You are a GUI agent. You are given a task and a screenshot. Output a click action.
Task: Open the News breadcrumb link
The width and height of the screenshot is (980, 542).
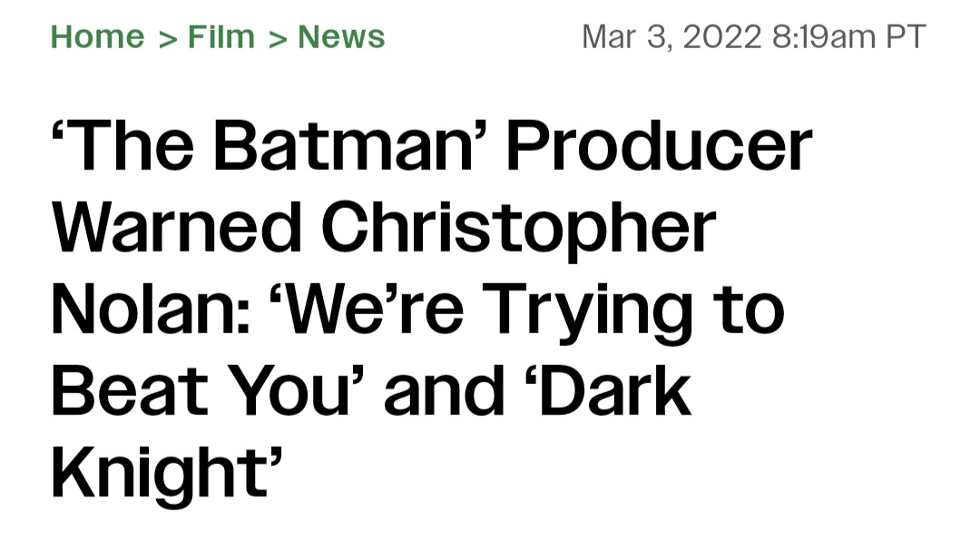coord(341,37)
